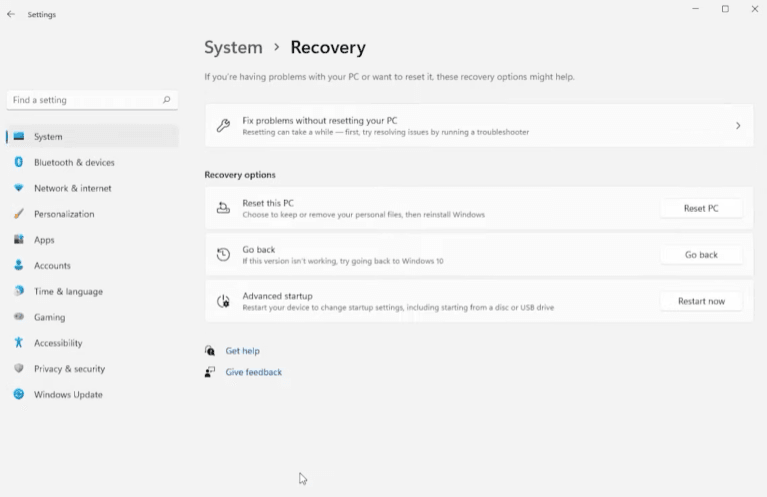Click the Bluetooth icon in the sidebar
This screenshot has width=767, height=497.
[19, 162]
